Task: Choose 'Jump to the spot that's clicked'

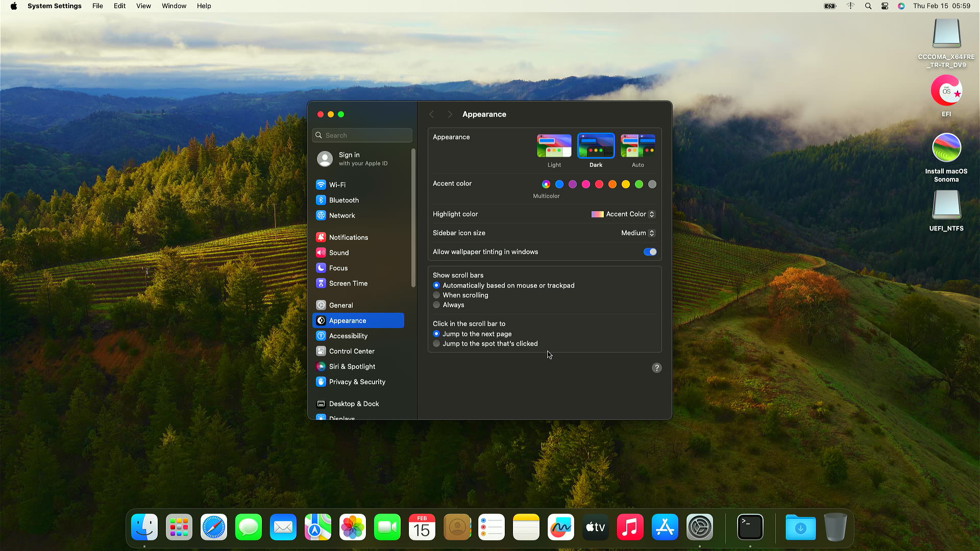Action: click(x=436, y=344)
